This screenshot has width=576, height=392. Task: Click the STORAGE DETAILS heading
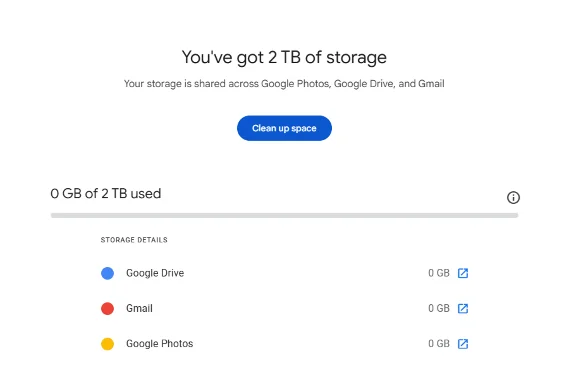[x=134, y=240]
